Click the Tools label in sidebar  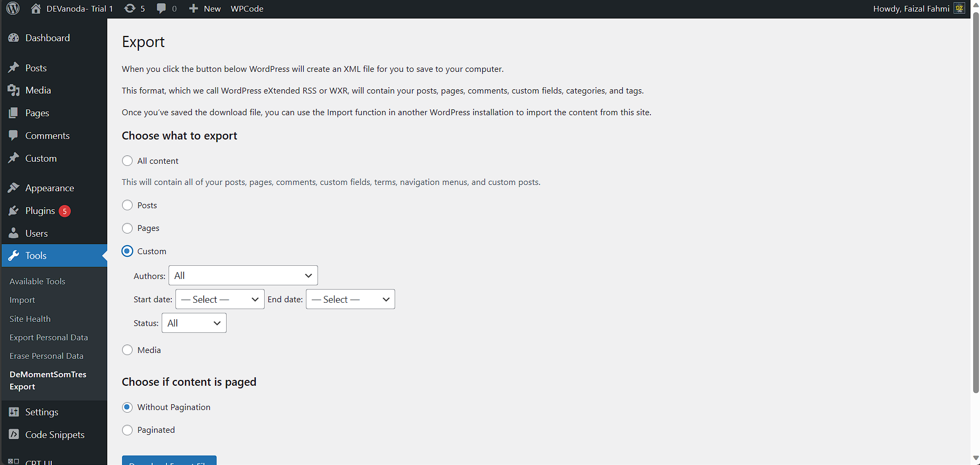(x=36, y=256)
